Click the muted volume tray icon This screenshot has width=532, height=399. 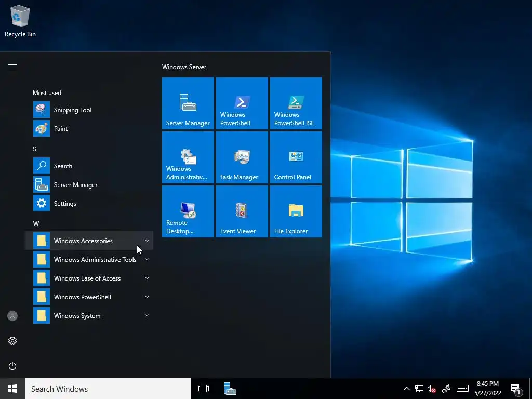point(432,389)
